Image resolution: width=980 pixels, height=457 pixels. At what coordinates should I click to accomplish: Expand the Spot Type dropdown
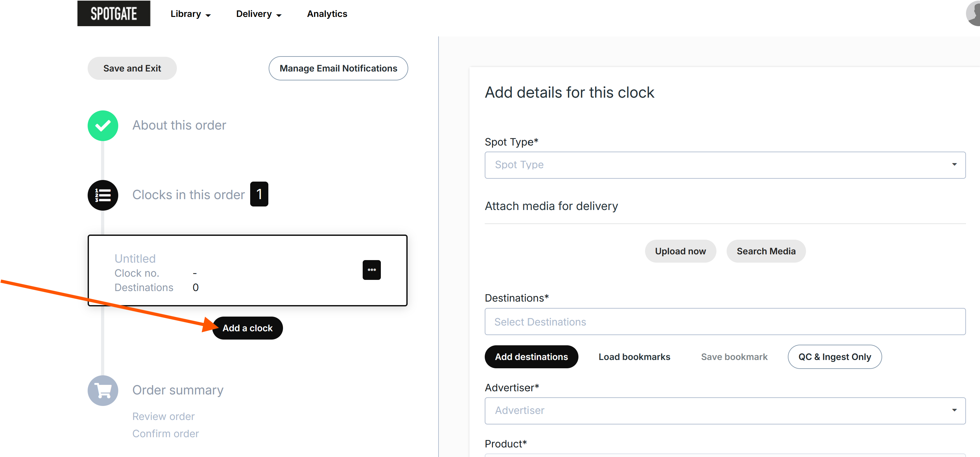pyautogui.click(x=725, y=165)
